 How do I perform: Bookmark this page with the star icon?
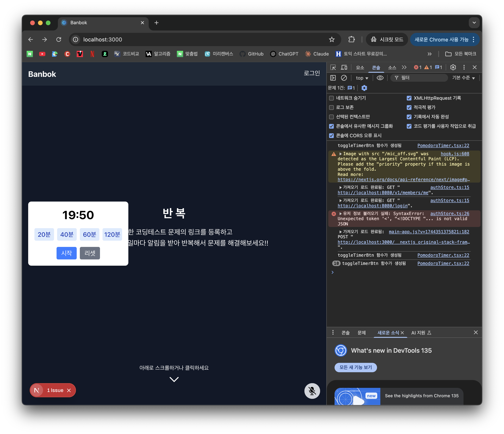332,39
